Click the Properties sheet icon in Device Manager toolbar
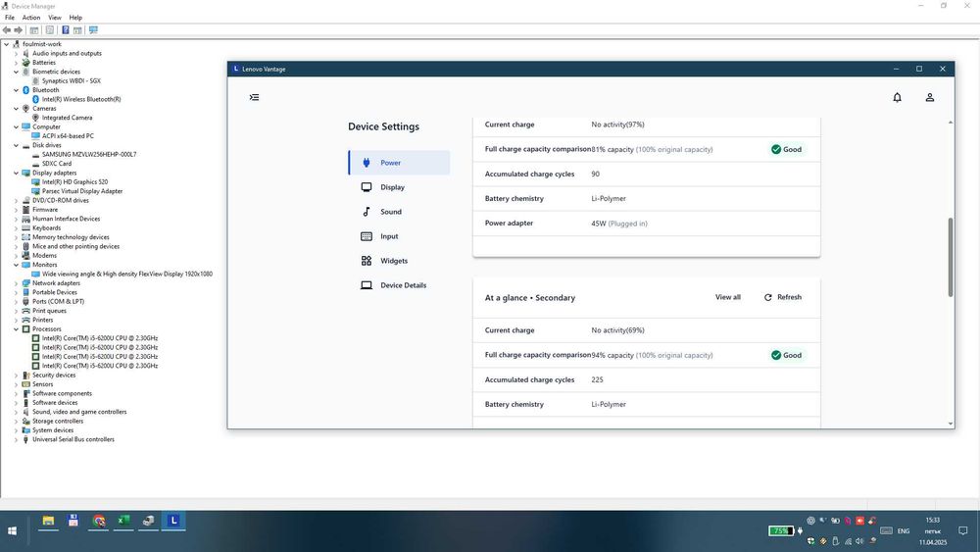 49,30
